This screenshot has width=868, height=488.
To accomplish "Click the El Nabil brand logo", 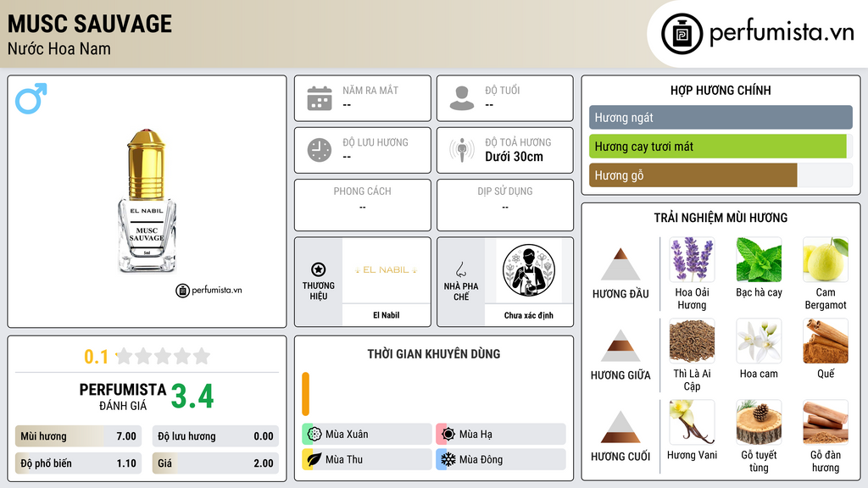I will 386,270.
